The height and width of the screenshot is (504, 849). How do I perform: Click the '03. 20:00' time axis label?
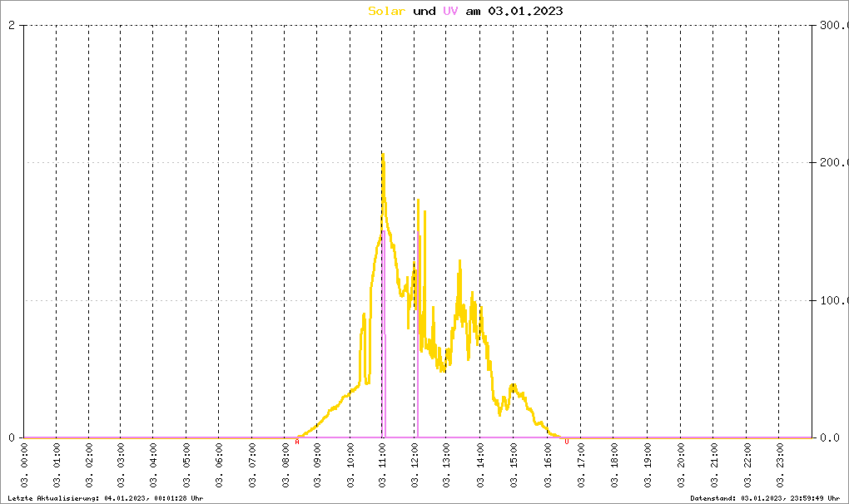(x=681, y=466)
